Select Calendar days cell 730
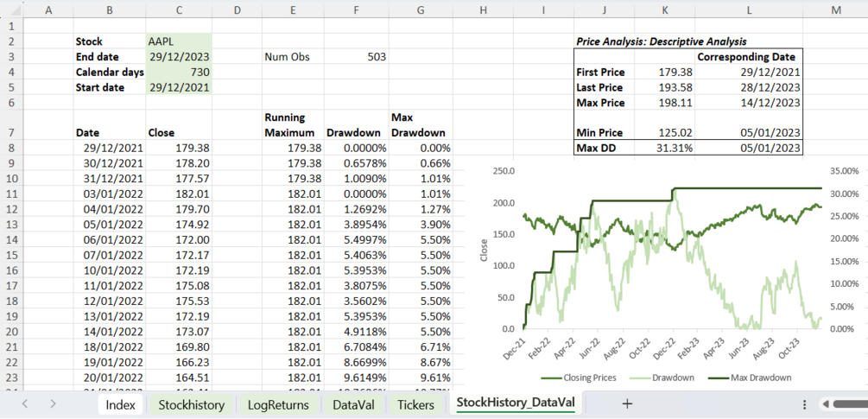The image size is (868, 419). pyautogui.click(x=179, y=72)
